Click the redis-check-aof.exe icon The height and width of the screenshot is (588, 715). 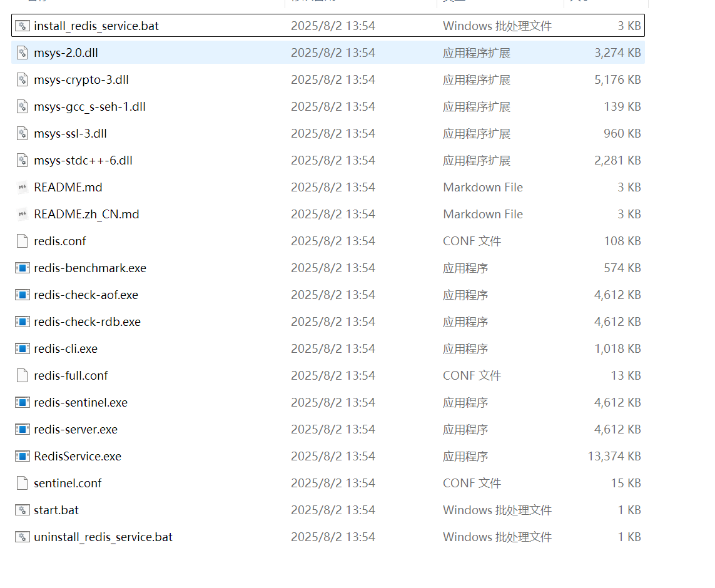tap(21, 295)
